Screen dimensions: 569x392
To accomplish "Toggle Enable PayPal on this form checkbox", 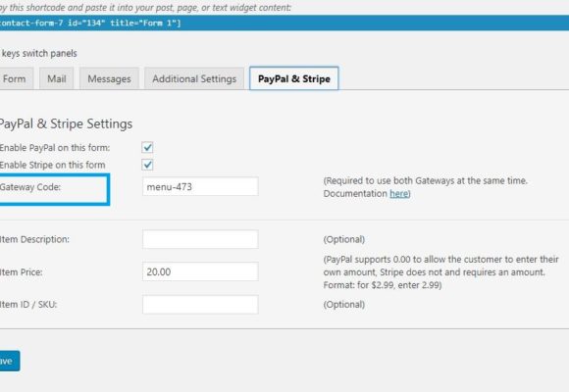I will pyautogui.click(x=147, y=148).
